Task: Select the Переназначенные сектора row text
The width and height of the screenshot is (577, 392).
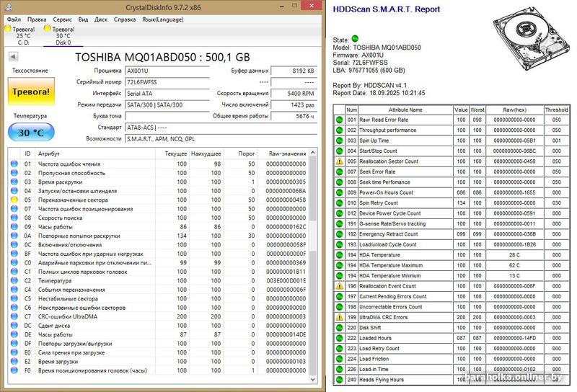Action: (73, 200)
